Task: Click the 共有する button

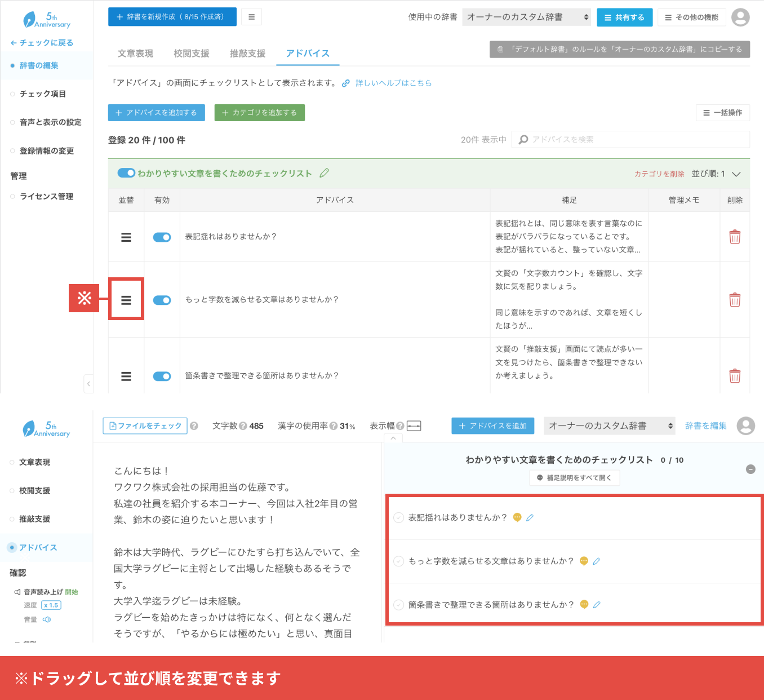Action: click(x=624, y=17)
